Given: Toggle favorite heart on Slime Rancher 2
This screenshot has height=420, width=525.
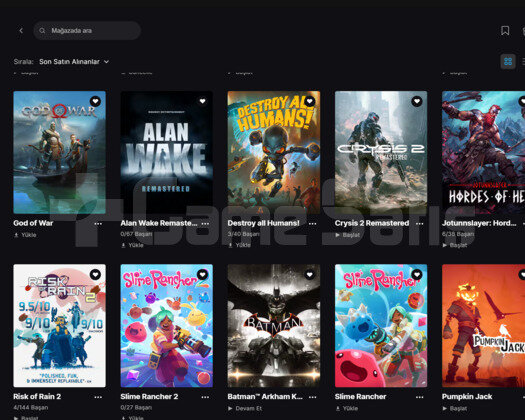Looking at the screenshot, I should pyautogui.click(x=203, y=275).
